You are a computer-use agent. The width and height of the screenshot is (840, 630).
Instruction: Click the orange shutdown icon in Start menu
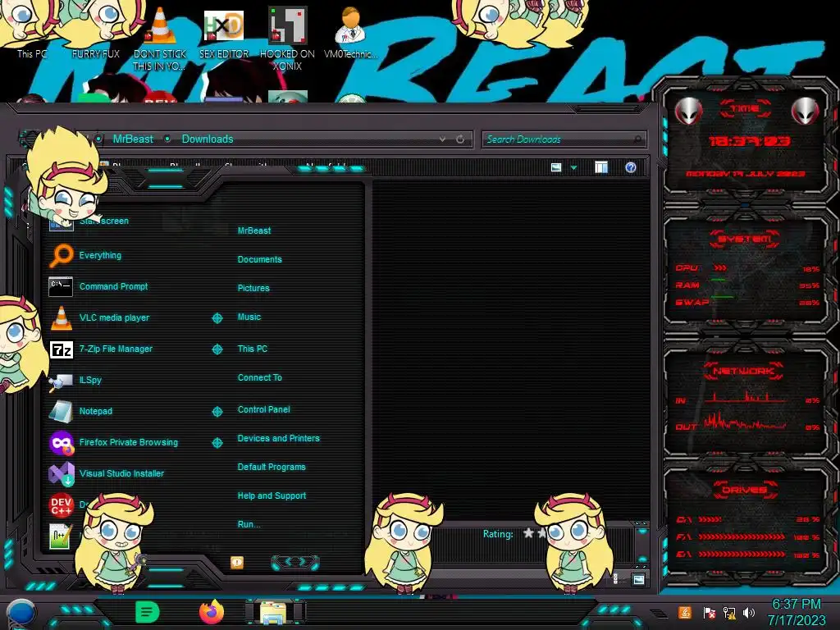237,562
